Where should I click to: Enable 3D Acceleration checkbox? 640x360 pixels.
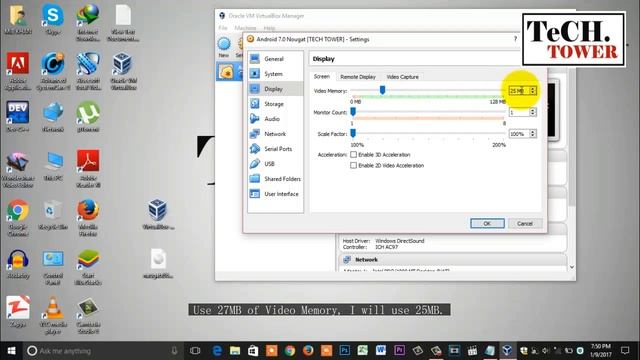coord(353,155)
